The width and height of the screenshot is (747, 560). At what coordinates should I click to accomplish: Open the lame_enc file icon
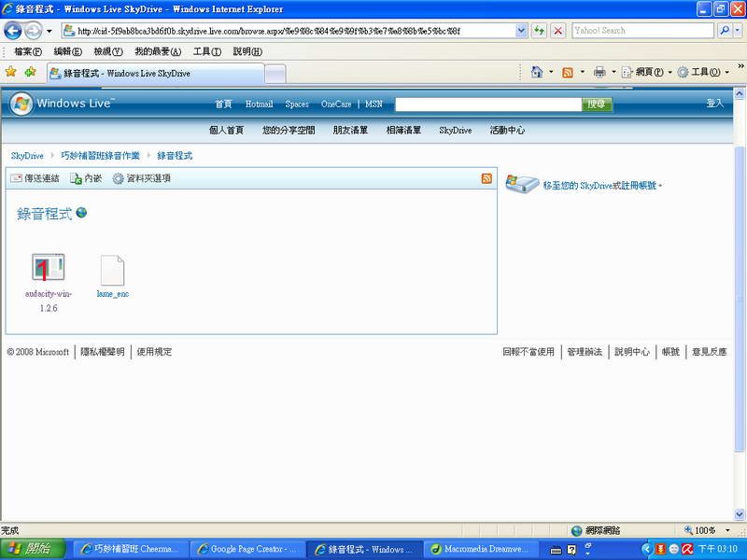tap(112, 270)
